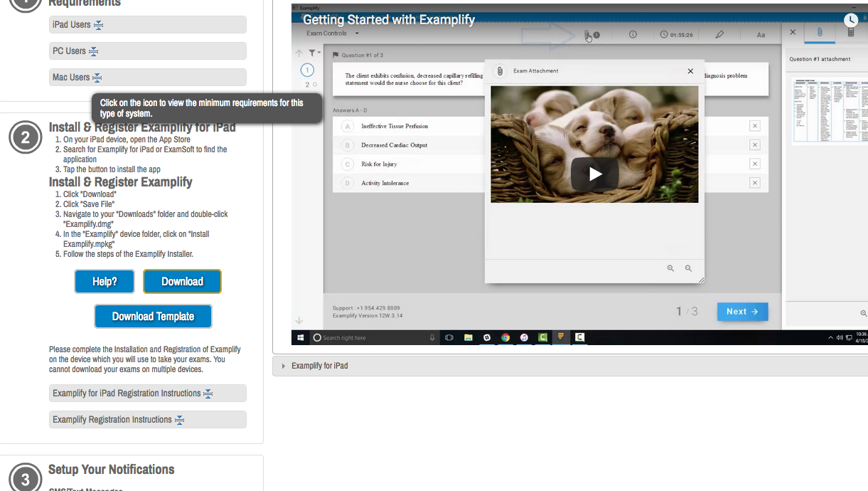Viewport: 868px width, 491px height.
Task: Open the Getting Started with Examplify video title
Action: [389, 20]
